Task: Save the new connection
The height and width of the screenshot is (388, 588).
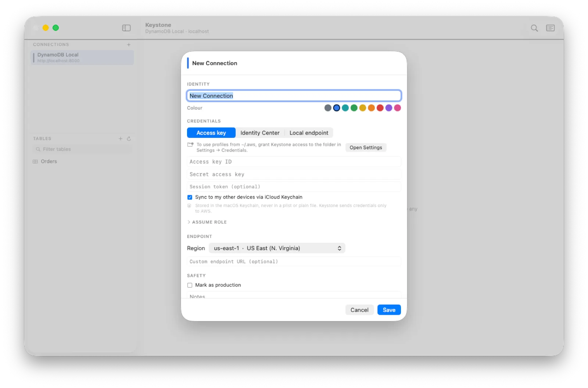Action: tap(389, 310)
